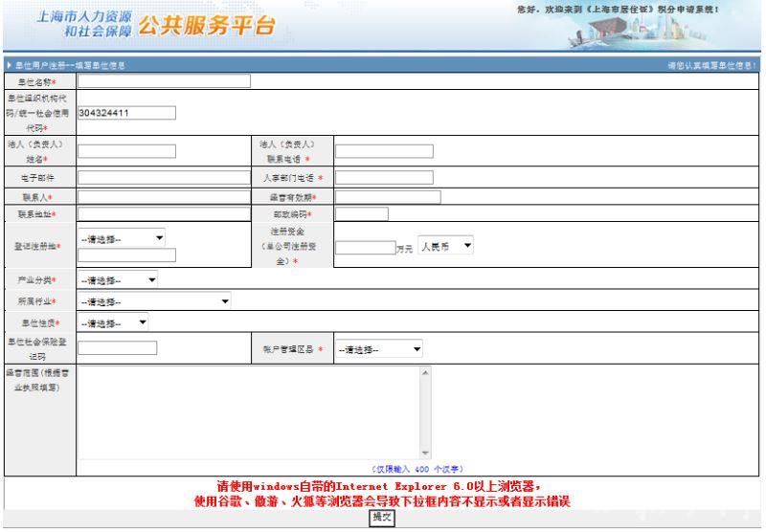This screenshot has width=766, height=532.
Task: Click the 联系地址 text box
Action: pyautogui.click(x=163, y=214)
